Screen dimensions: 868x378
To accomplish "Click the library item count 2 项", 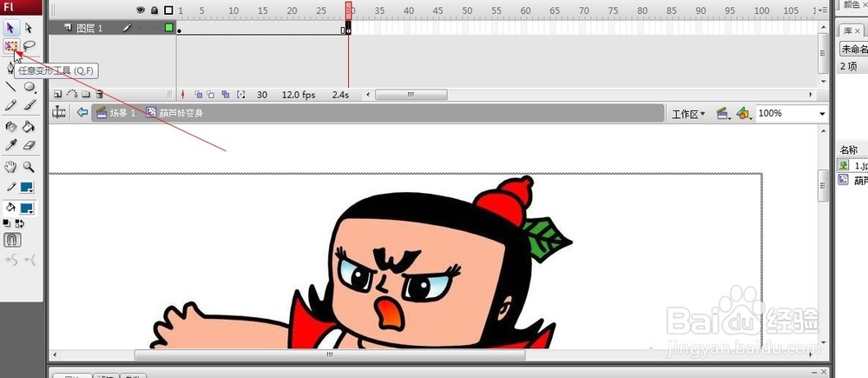I will tap(849, 67).
